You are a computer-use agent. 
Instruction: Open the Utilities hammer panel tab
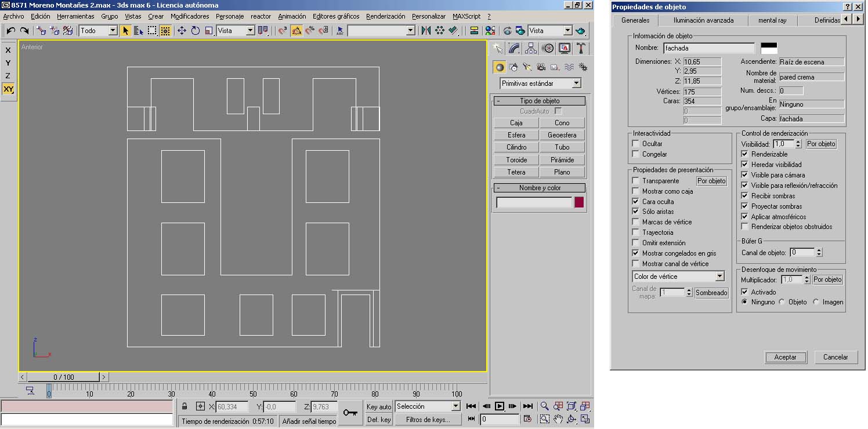(581, 48)
